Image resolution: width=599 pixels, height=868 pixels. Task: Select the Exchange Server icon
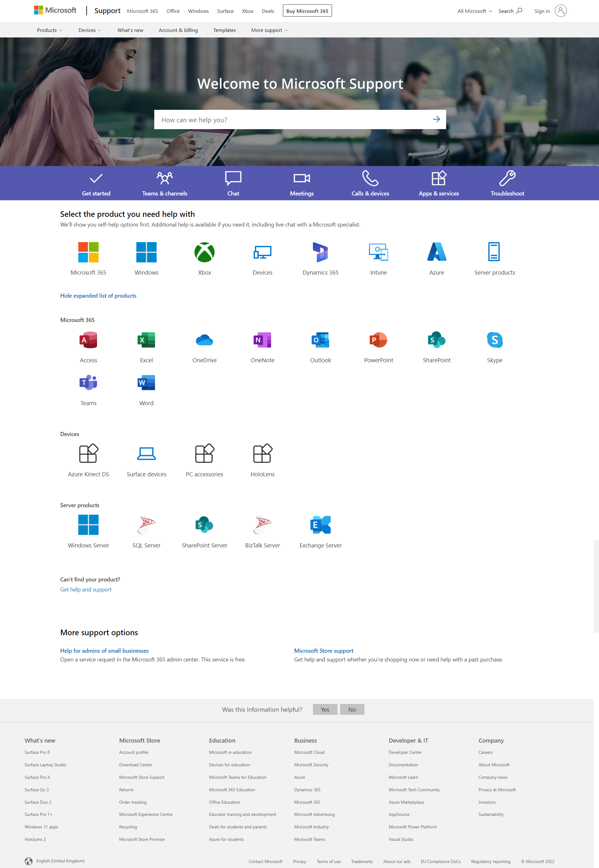(320, 524)
